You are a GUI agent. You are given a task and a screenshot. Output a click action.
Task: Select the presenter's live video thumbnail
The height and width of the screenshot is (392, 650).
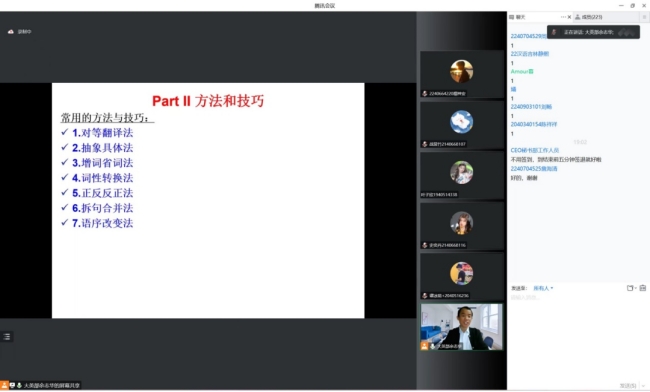[461, 327]
